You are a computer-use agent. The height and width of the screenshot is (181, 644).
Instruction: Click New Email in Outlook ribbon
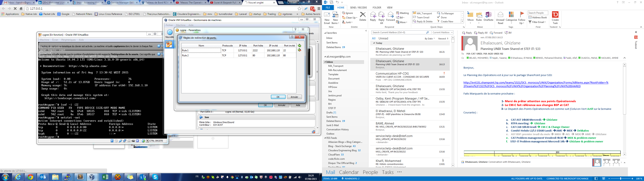pos(327,18)
